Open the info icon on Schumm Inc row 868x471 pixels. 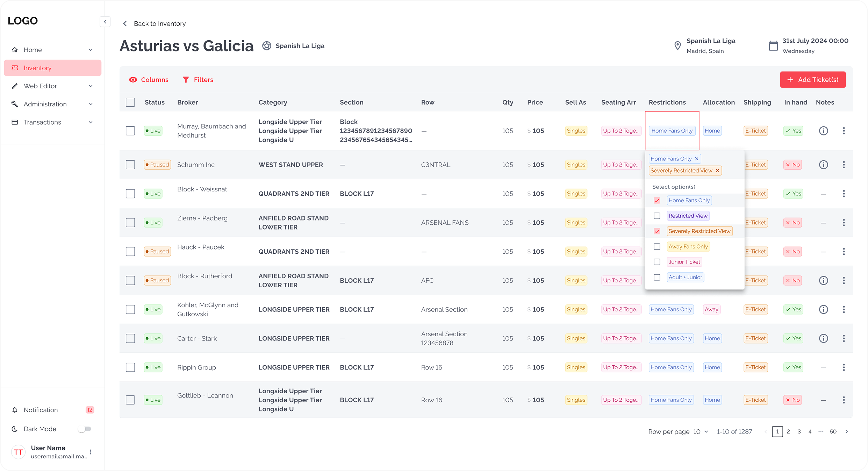(x=824, y=164)
